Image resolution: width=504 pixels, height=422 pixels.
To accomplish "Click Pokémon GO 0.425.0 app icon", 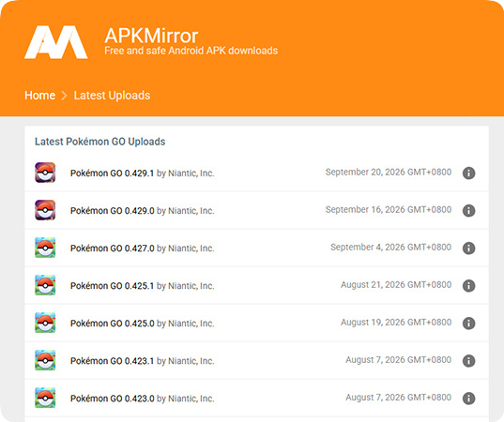I will pyautogui.click(x=45, y=323).
